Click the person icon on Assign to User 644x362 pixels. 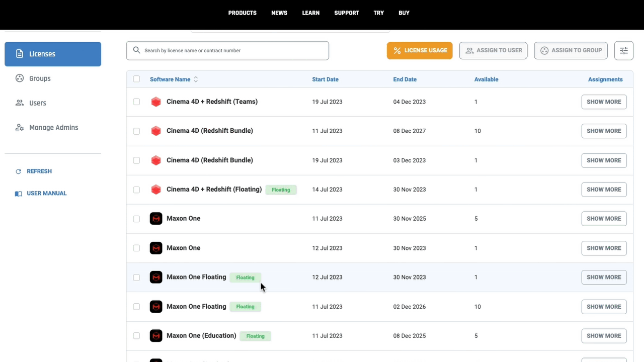(x=469, y=50)
